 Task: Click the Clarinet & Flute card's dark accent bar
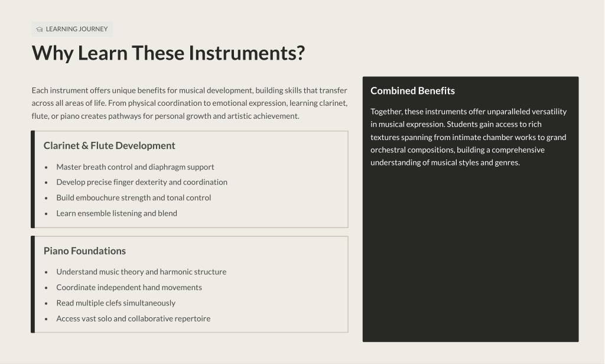click(33, 180)
